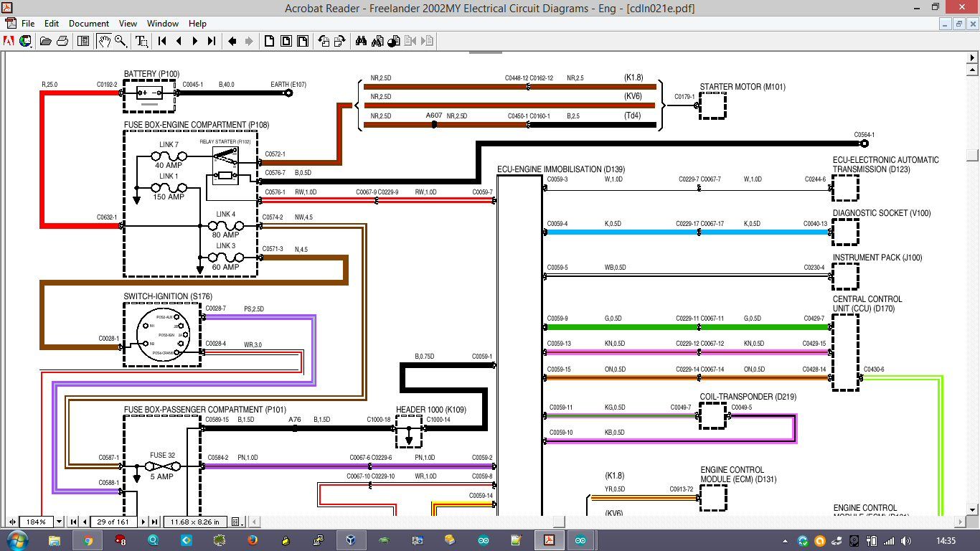Click the 11.68 x 8.26 in page size

click(x=195, y=522)
